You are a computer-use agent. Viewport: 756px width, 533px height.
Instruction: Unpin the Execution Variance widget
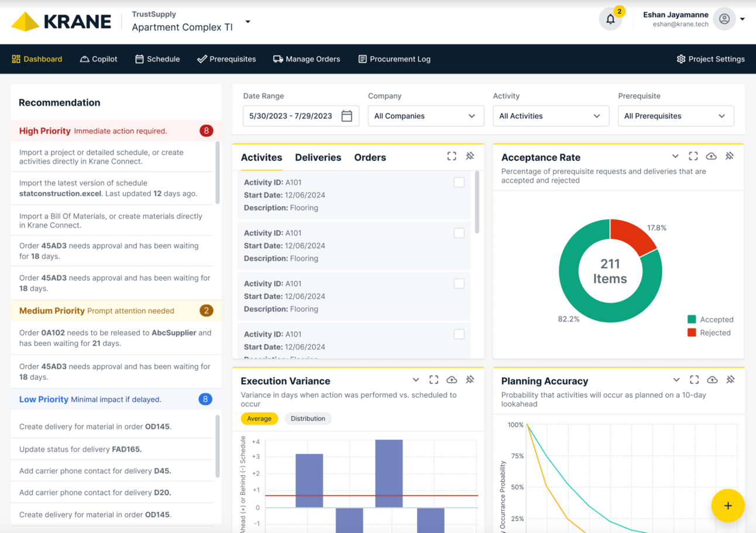pos(470,380)
